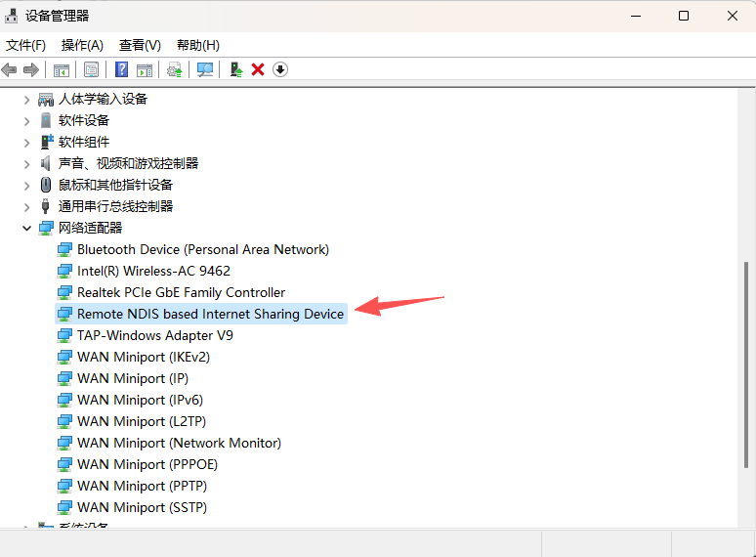The width and height of the screenshot is (756, 557).
Task: Select Intel(R) Wireless-AC 9462 adapter
Action: click(153, 271)
